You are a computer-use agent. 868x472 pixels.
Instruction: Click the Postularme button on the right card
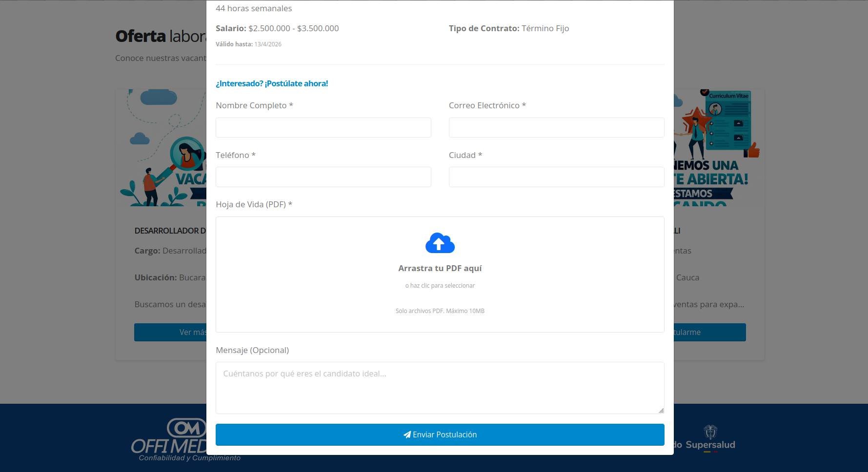(710, 332)
